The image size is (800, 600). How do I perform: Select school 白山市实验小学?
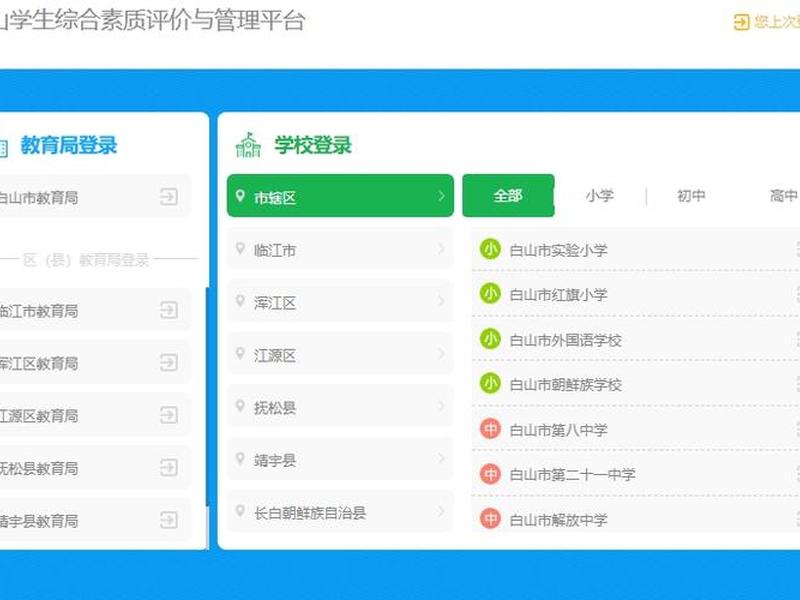tap(636, 249)
